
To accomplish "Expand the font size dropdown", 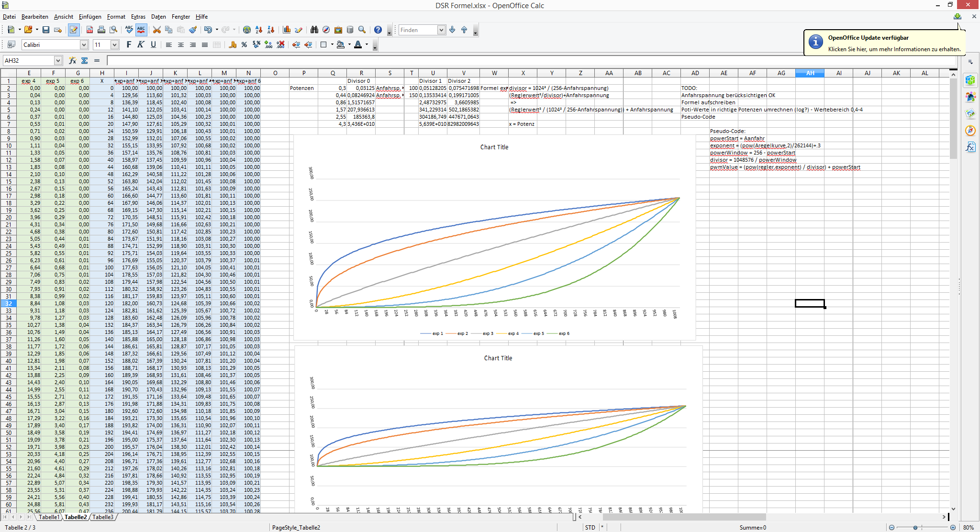I will click(114, 44).
